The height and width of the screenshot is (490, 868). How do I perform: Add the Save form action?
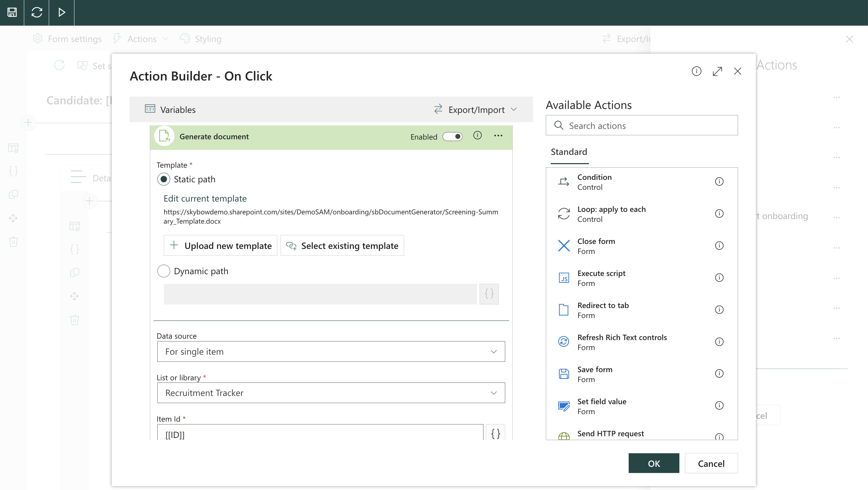click(x=642, y=374)
